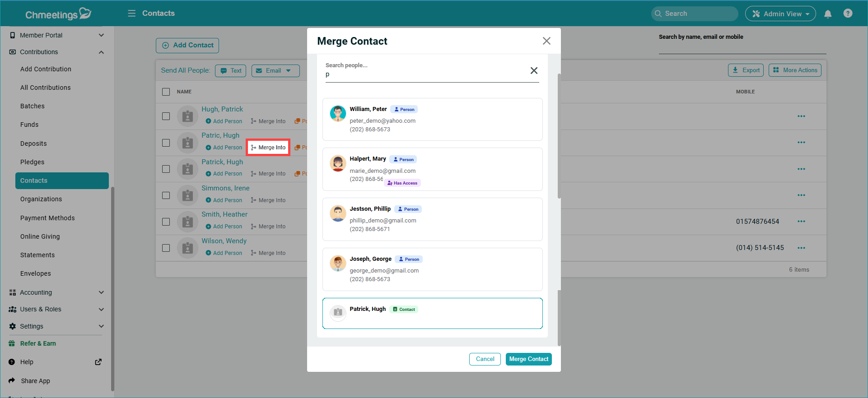Toggle the select-all checkbox in NAME header

coord(166,92)
